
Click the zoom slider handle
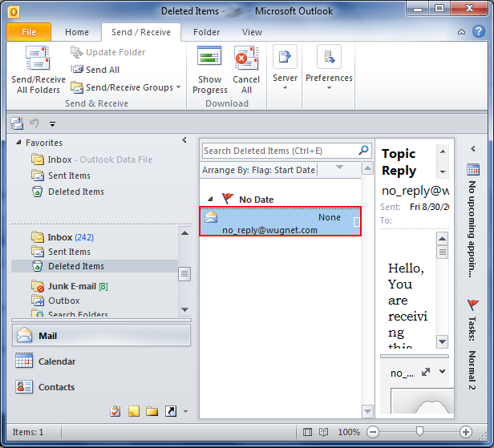pos(419,432)
